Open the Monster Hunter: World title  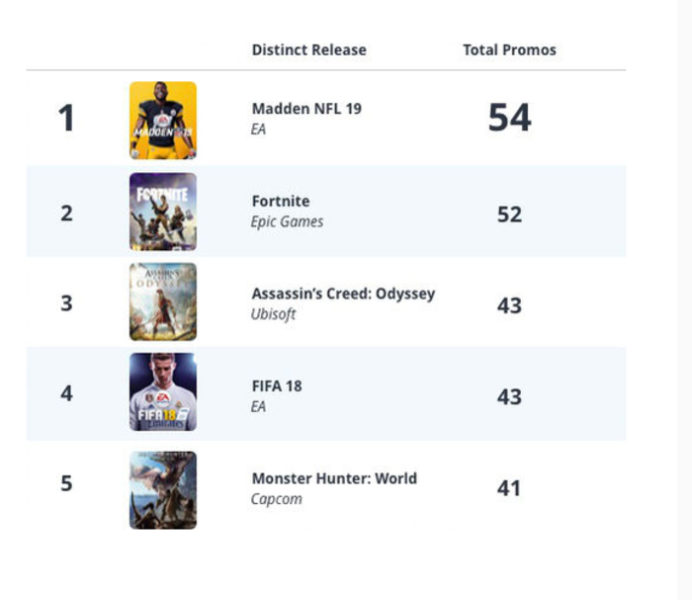[x=334, y=478]
